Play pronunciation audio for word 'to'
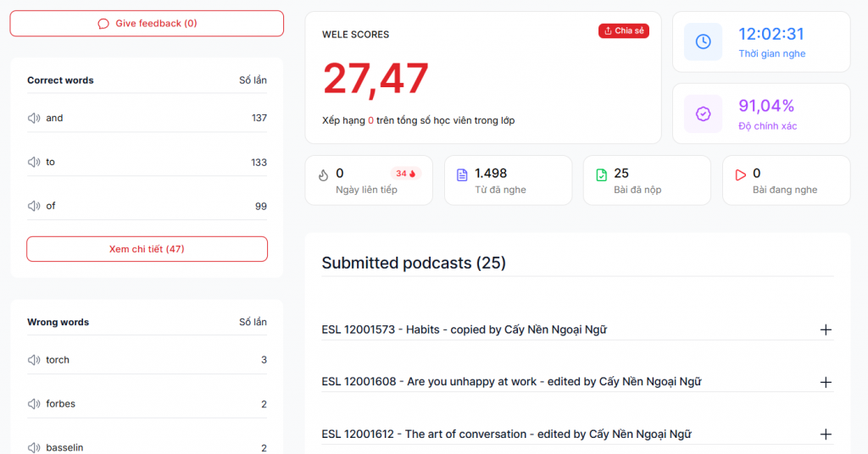868x454 pixels. point(34,162)
